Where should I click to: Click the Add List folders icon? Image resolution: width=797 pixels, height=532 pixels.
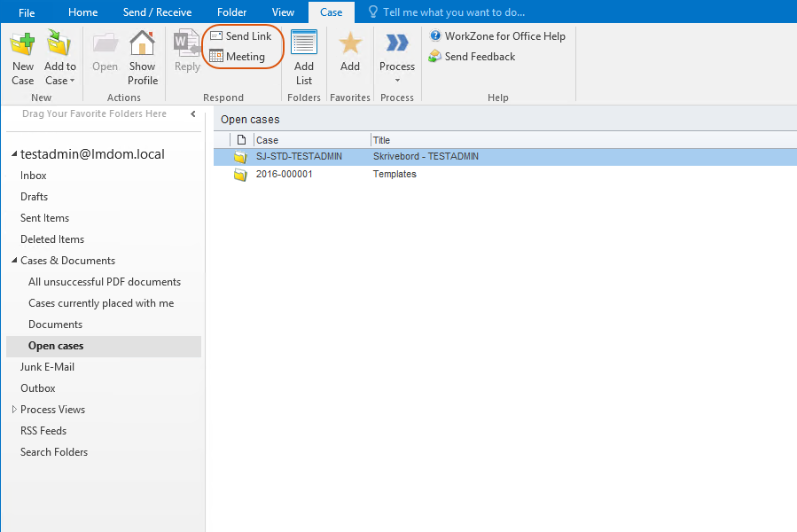304,44
